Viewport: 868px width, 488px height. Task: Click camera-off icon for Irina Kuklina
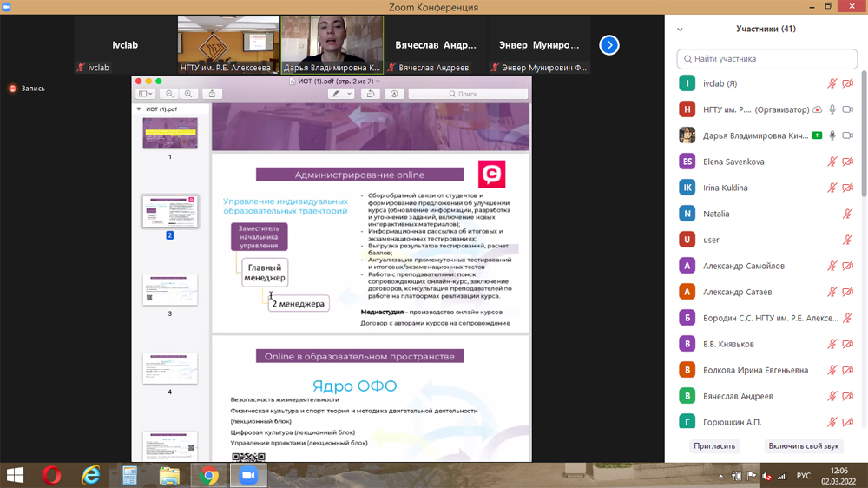[x=847, y=188]
